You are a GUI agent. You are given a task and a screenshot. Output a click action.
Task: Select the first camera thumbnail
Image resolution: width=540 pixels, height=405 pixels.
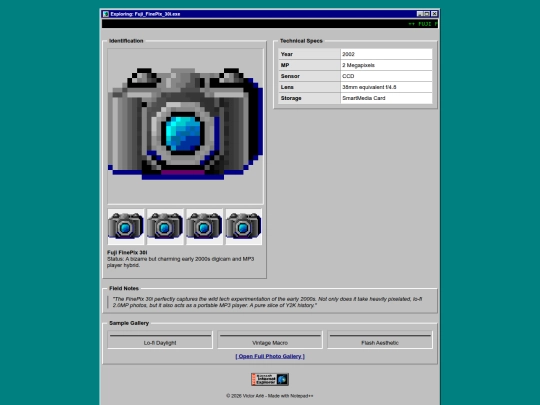tap(126, 227)
